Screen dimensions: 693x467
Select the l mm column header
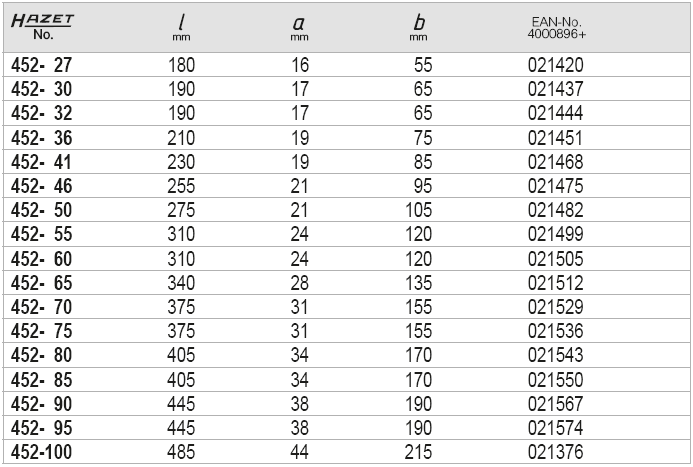coord(181,27)
